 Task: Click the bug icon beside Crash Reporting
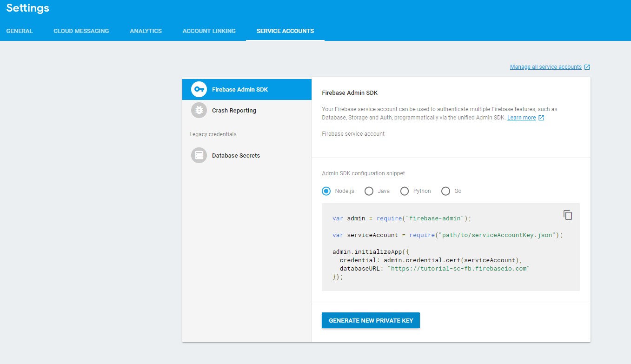(x=199, y=110)
